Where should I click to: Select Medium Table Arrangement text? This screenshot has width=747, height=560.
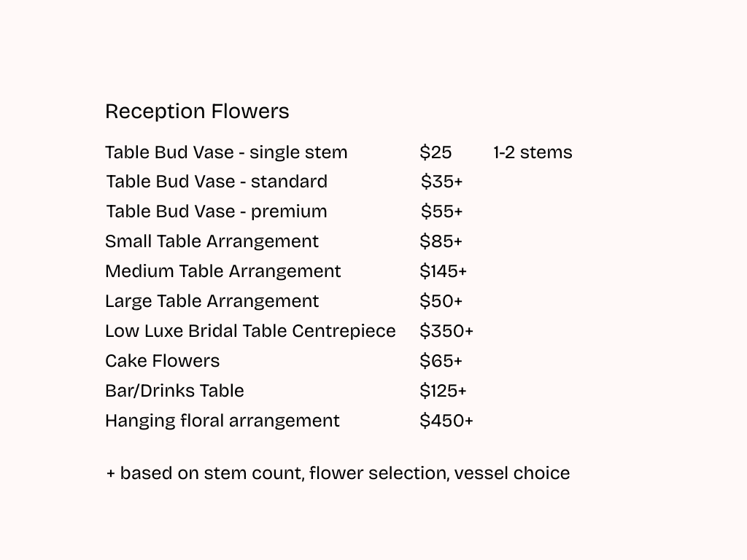(223, 272)
